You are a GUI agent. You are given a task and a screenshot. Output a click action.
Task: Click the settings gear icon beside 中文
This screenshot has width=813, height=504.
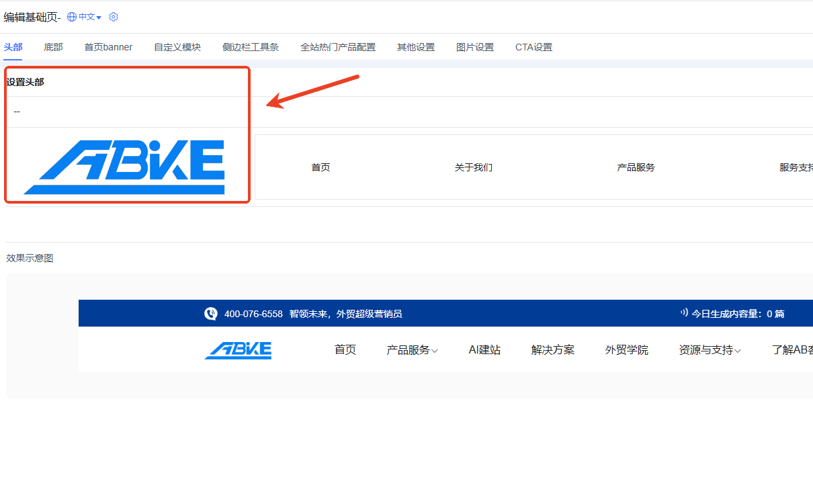[114, 17]
